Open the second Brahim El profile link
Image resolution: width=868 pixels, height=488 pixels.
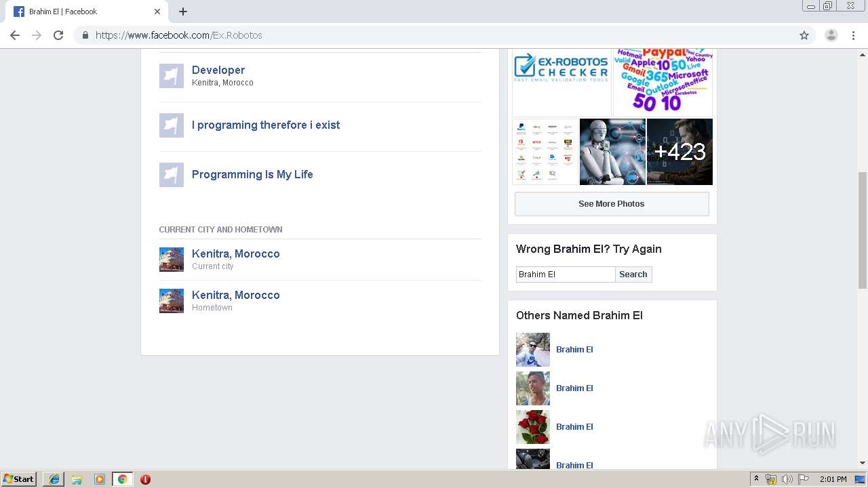click(x=574, y=388)
